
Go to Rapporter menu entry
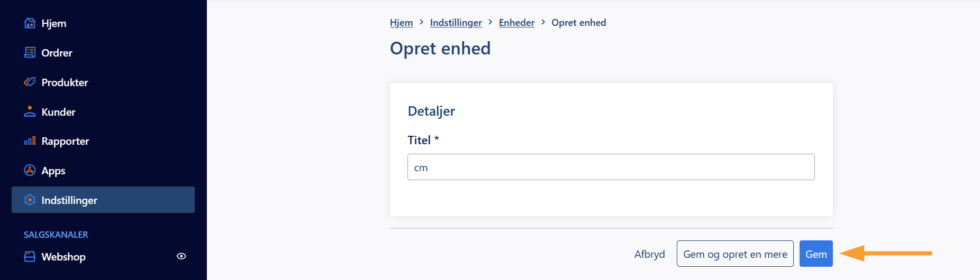(103, 141)
